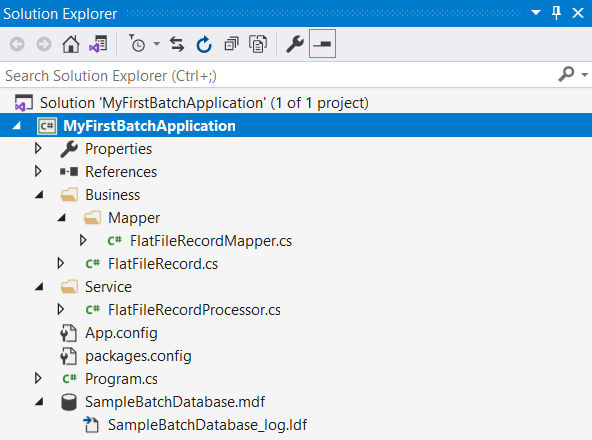This screenshot has width=592, height=440.
Task: Click the Business folder icon
Action: pyautogui.click(x=69, y=195)
